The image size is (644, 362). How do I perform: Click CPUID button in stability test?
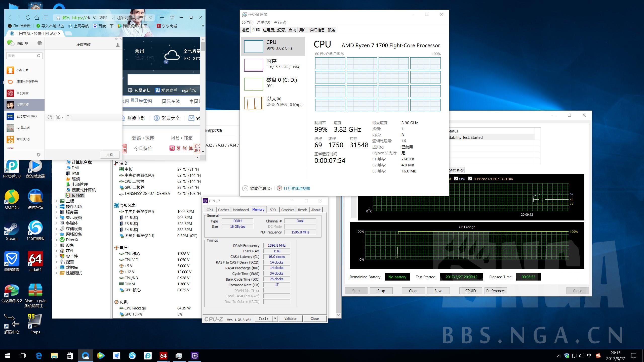coord(470,291)
